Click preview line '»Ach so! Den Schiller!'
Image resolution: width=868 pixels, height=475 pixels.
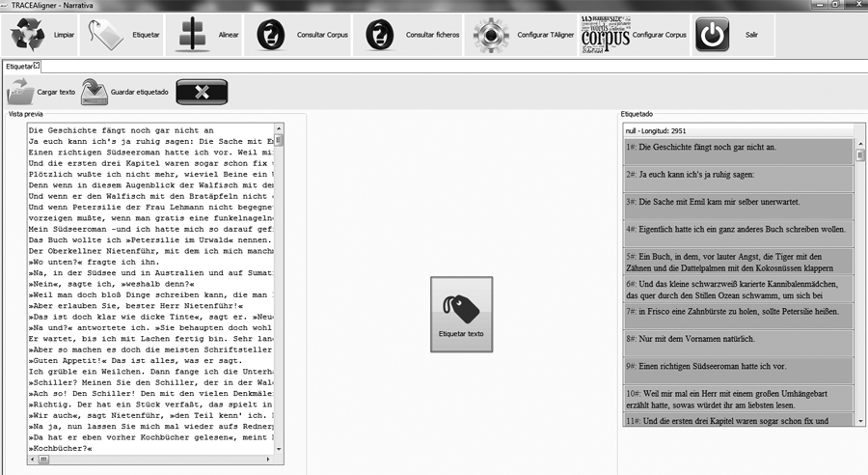click(x=150, y=394)
